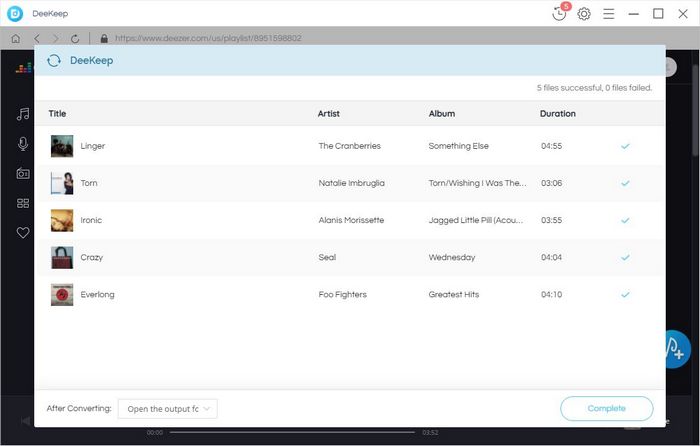Open the settings gear icon
Image resolution: width=700 pixels, height=446 pixels.
[584, 14]
